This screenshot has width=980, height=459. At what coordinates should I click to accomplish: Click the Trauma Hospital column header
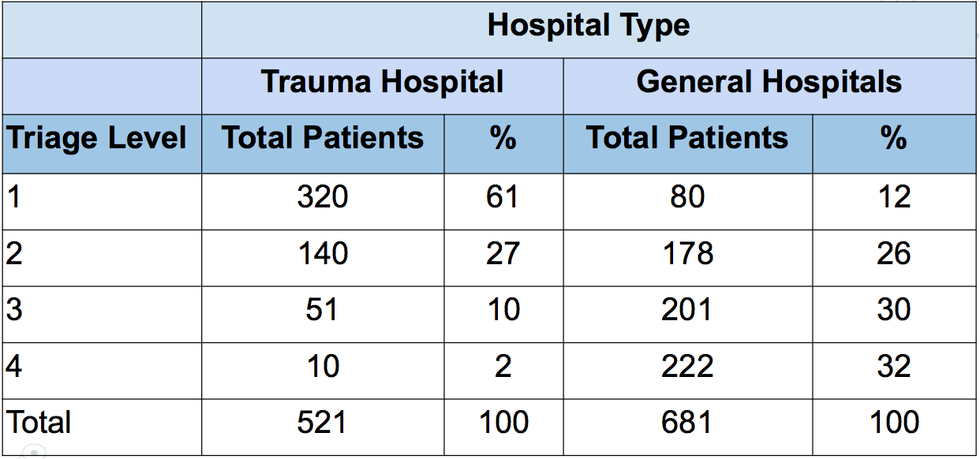tap(382, 82)
